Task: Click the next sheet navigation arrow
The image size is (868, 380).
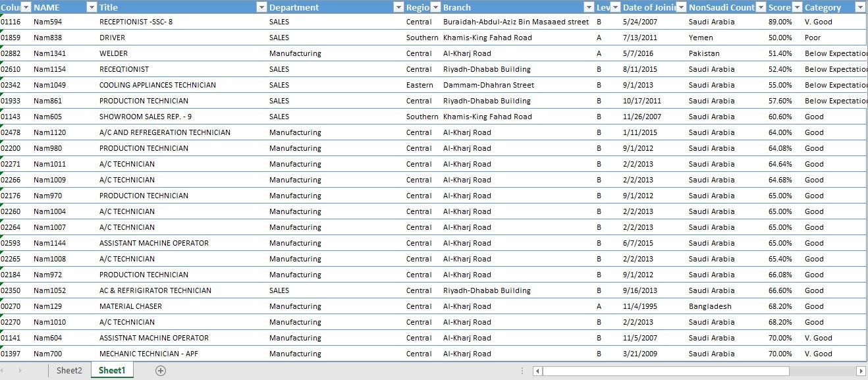Action: pos(20,371)
